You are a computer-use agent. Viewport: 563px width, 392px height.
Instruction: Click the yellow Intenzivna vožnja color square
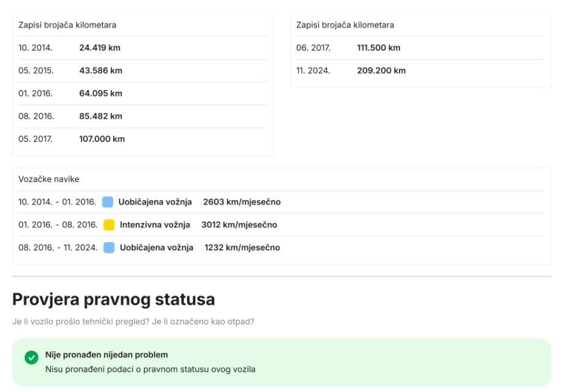[109, 225]
